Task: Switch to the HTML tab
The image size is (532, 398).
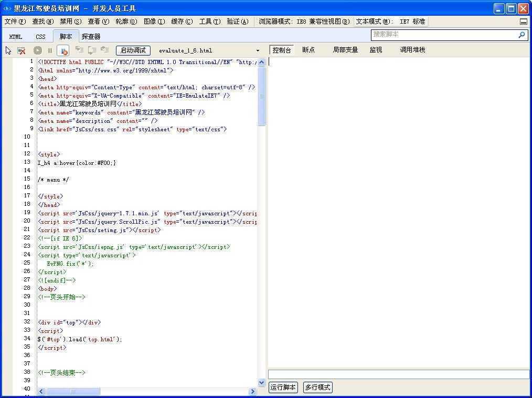Action: [16, 37]
